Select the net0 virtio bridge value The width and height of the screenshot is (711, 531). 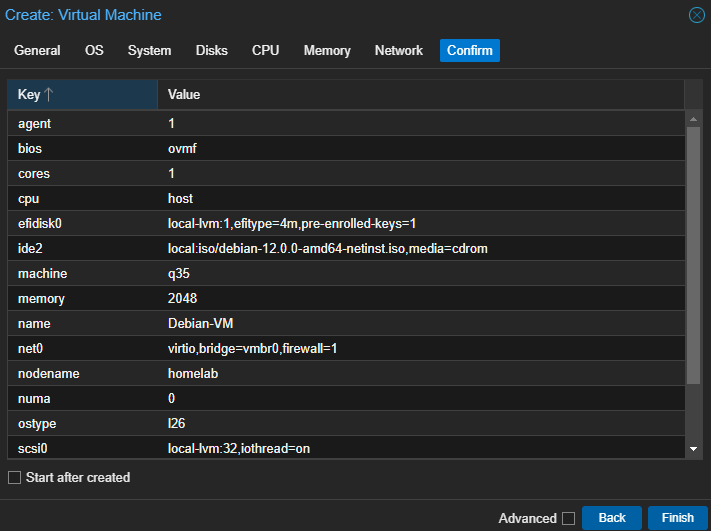coord(421,348)
